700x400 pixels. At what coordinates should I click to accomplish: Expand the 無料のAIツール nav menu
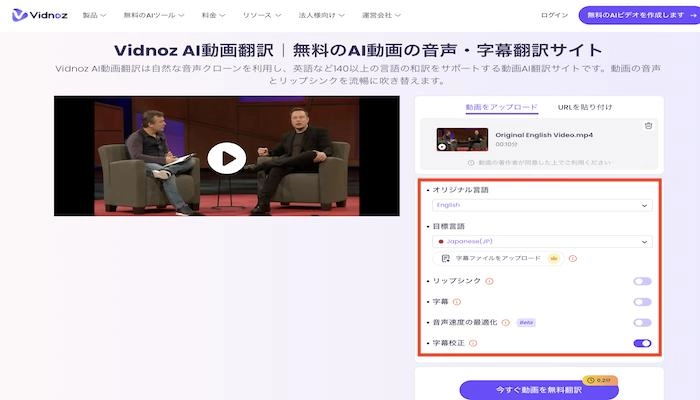pyautogui.click(x=154, y=15)
